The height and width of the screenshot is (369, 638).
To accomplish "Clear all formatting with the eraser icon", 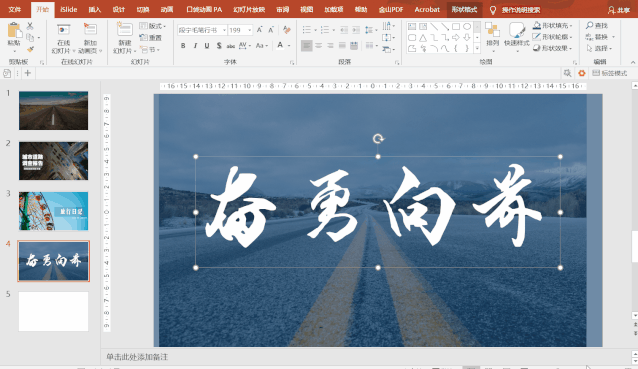I will tap(287, 30).
